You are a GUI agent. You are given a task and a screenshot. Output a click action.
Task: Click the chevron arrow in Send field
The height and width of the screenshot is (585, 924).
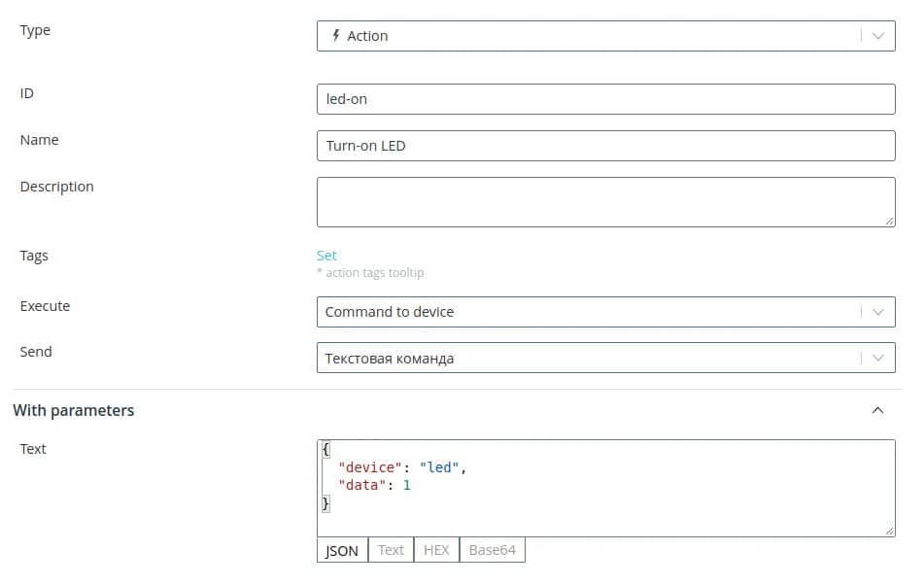(877, 359)
